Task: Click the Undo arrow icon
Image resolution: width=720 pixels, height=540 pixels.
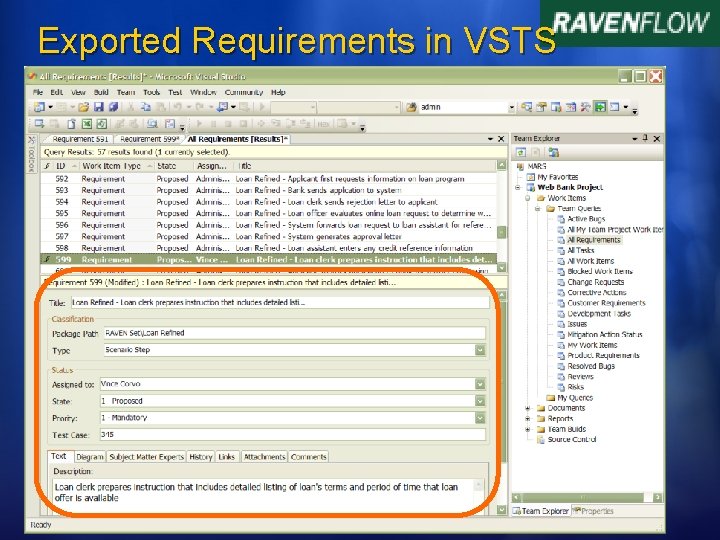Action: click(177, 107)
